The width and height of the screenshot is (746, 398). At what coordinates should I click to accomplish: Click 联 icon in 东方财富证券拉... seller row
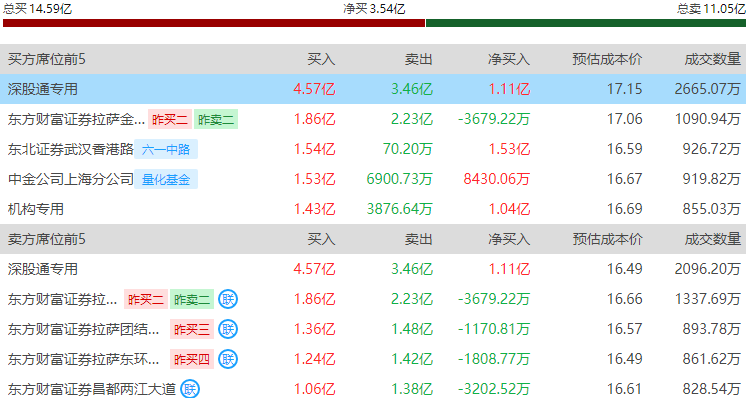pyautogui.click(x=228, y=299)
